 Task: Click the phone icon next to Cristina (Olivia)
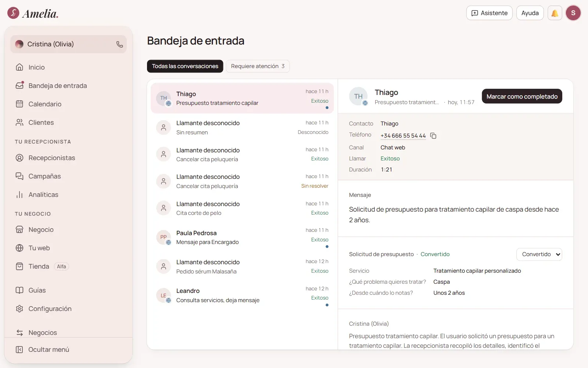pyautogui.click(x=119, y=44)
